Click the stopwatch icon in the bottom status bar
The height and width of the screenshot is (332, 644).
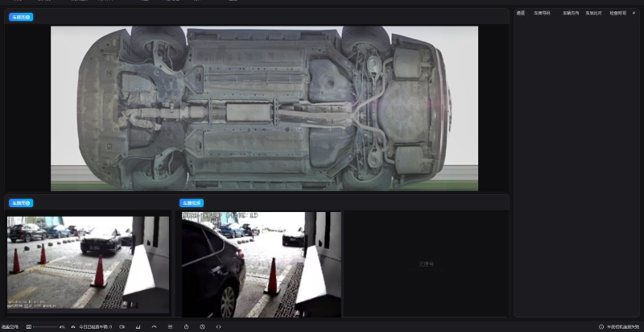(x=186, y=327)
